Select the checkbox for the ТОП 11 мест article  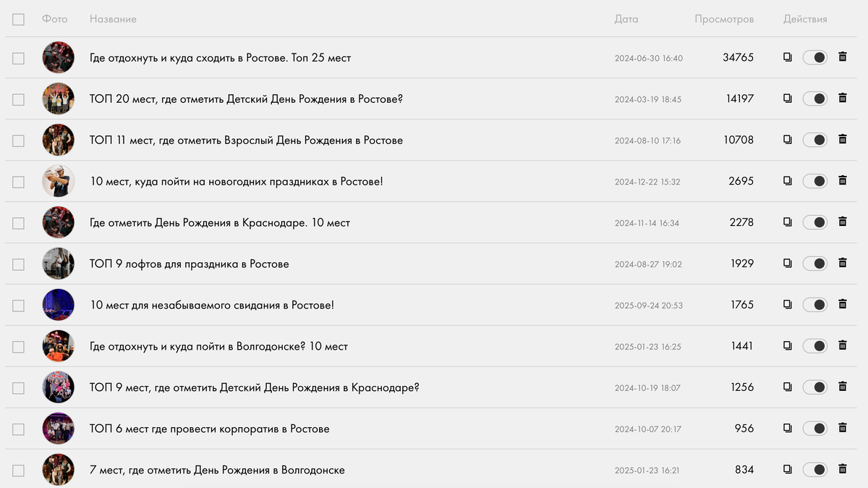click(18, 140)
